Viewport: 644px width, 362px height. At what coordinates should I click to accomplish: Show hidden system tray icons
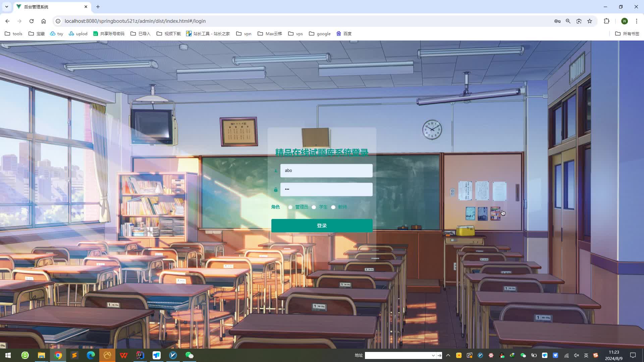point(448,355)
